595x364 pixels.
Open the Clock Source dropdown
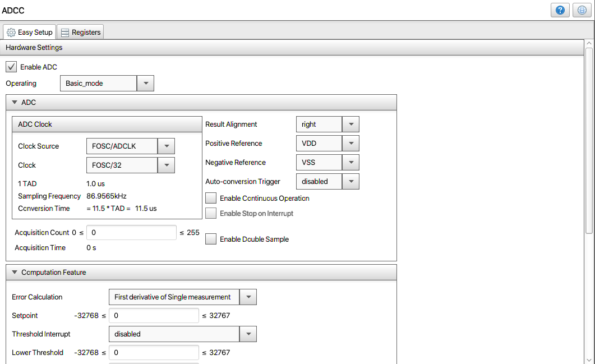point(166,146)
